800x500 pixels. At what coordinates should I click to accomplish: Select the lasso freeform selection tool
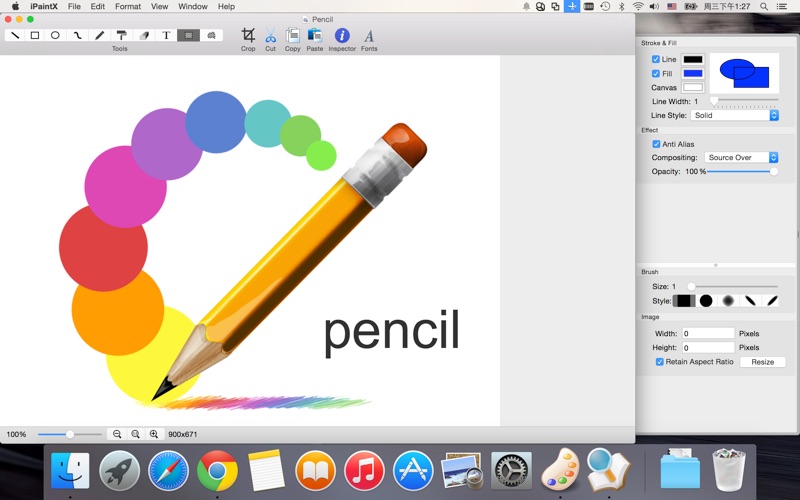click(x=211, y=35)
